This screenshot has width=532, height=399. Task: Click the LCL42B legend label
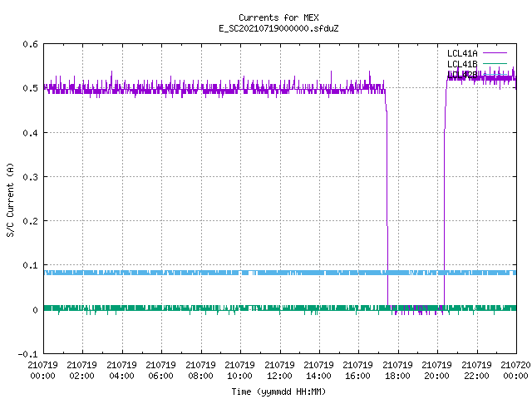(x=462, y=75)
